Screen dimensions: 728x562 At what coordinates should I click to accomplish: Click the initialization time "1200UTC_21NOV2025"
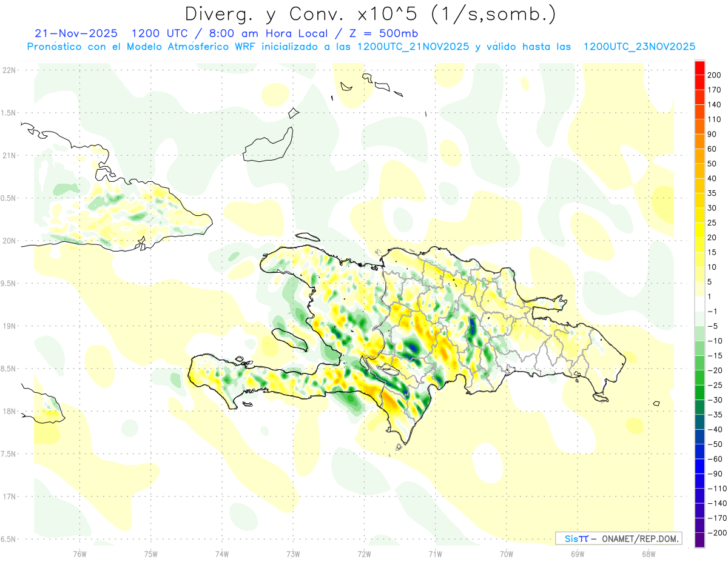[413, 47]
